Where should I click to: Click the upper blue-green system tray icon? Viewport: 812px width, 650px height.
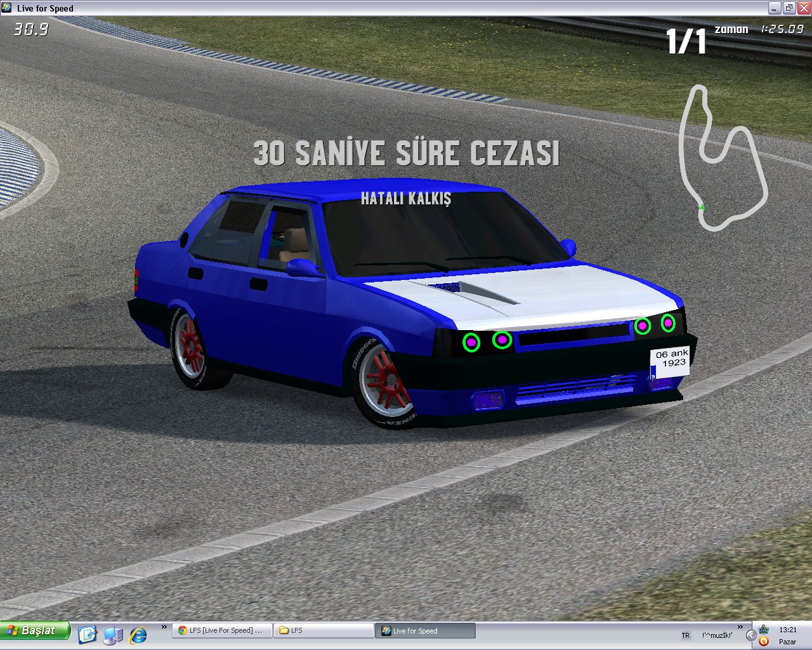click(764, 629)
